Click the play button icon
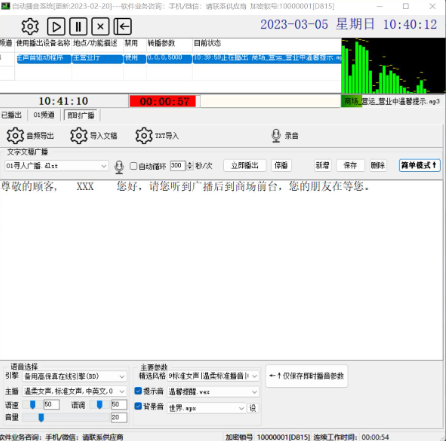The image size is (446, 441). 56,26
